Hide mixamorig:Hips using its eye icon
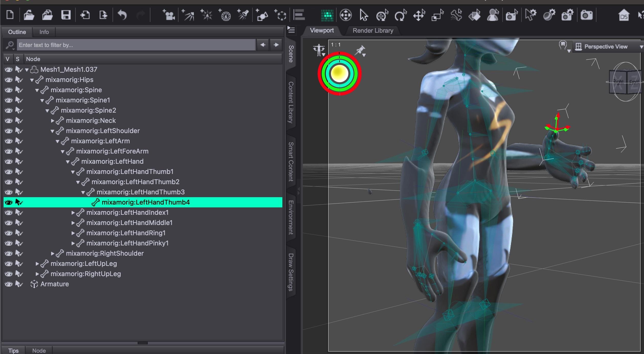The height and width of the screenshot is (354, 644). (x=8, y=80)
